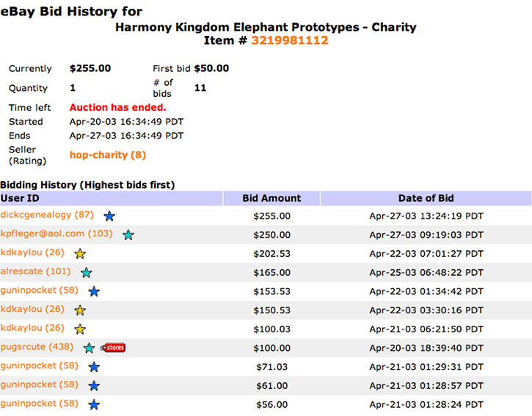Viewport: 532px width, 416px height.
Task: Open pugsrcute (438) user link
Action: 37,347
